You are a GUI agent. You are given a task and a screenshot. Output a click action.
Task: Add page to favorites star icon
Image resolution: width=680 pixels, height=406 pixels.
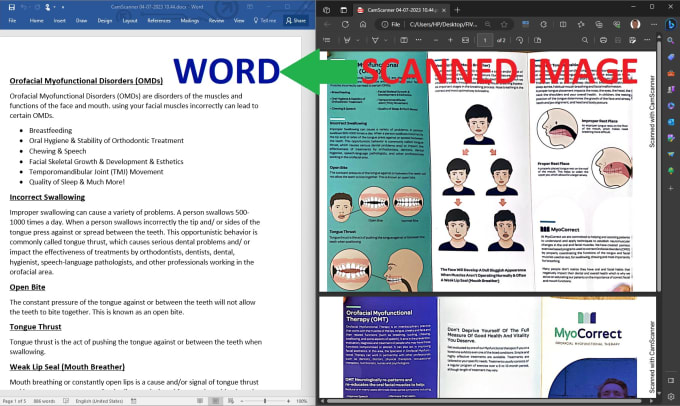504,25
